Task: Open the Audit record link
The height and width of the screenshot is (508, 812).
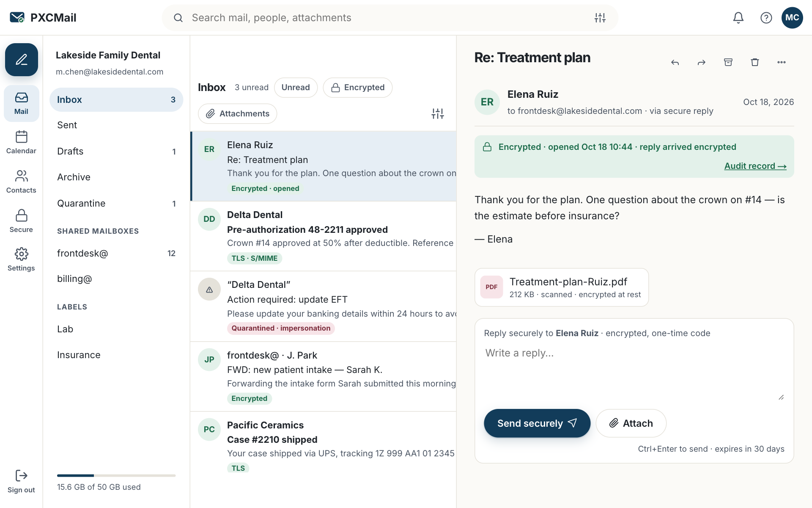Action: [755, 166]
